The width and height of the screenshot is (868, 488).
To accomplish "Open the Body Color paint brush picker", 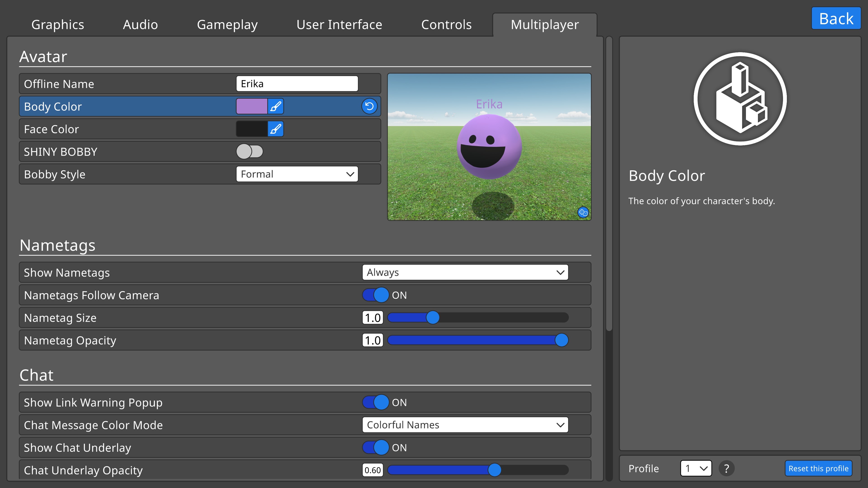I will (276, 106).
